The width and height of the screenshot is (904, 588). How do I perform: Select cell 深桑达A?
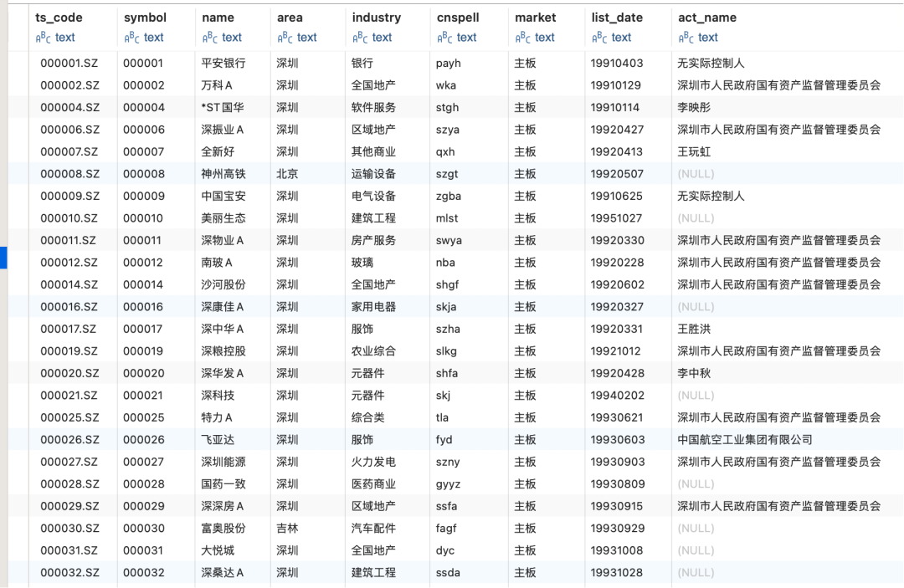click(x=223, y=573)
